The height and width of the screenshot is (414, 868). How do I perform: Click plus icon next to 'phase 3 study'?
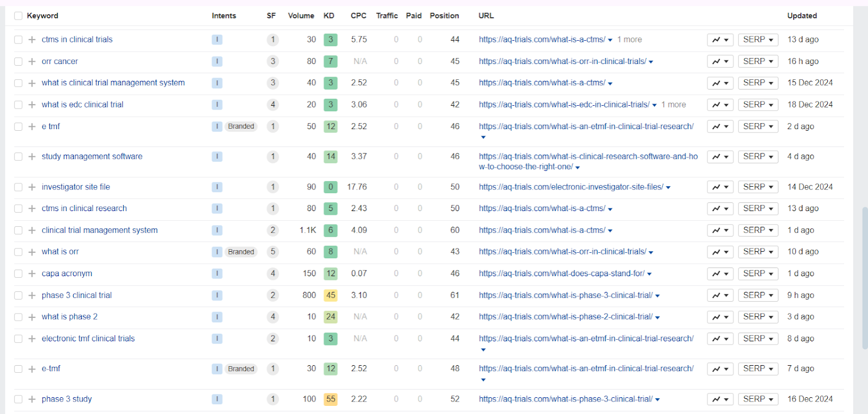point(32,399)
